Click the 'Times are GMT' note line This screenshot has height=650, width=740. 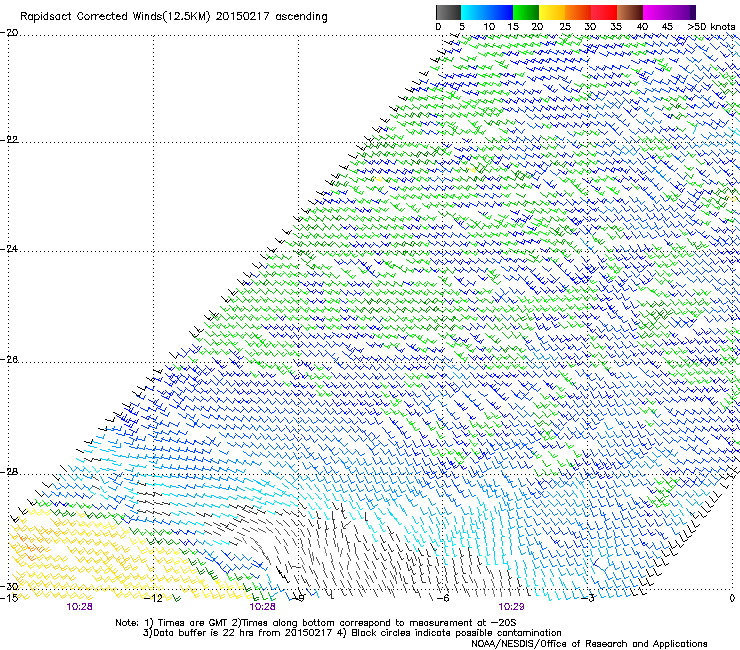pos(316,623)
